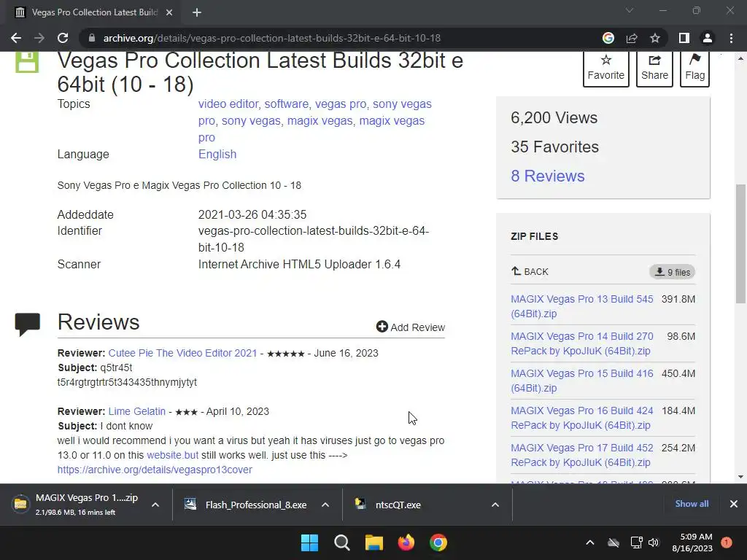Show all downloads
The image size is (747, 560).
692,504
